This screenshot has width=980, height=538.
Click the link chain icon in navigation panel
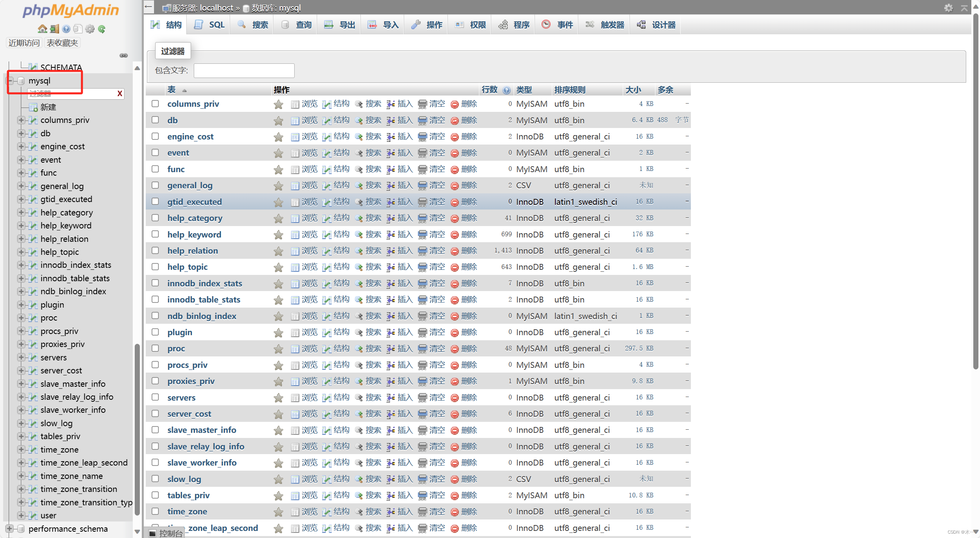click(124, 56)
